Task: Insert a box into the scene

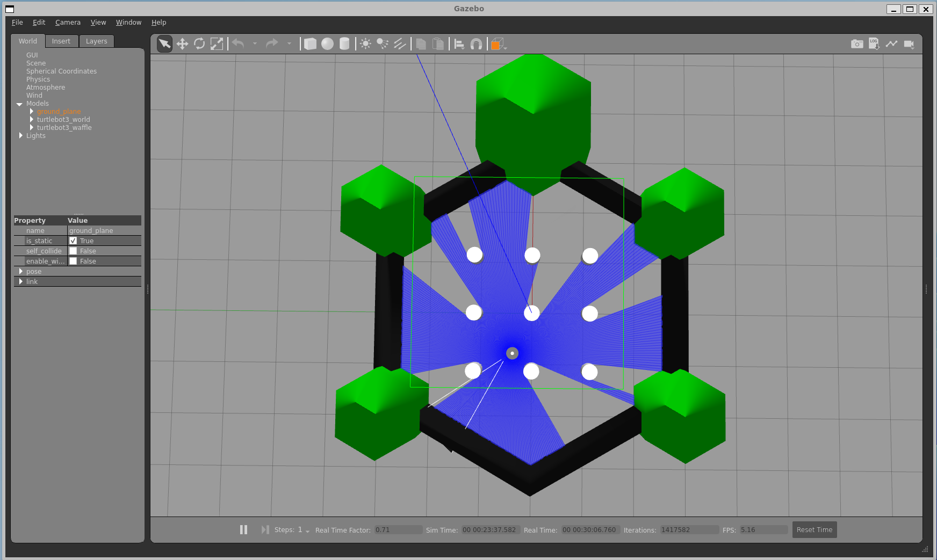Action: coord(311,43)
